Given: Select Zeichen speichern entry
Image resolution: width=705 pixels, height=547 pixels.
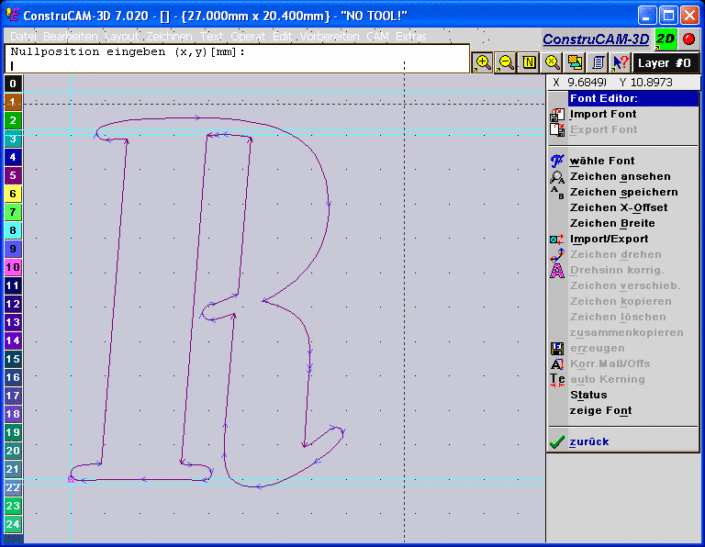Looking at the screenshot, I should [624, 192].
